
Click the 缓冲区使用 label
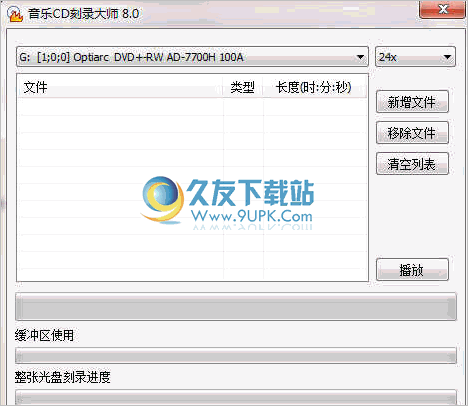(44, 335)
